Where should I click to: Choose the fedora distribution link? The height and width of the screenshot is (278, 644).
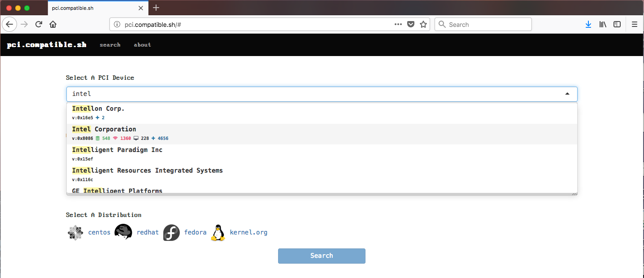pyautogui.click(x=195, y=232)
